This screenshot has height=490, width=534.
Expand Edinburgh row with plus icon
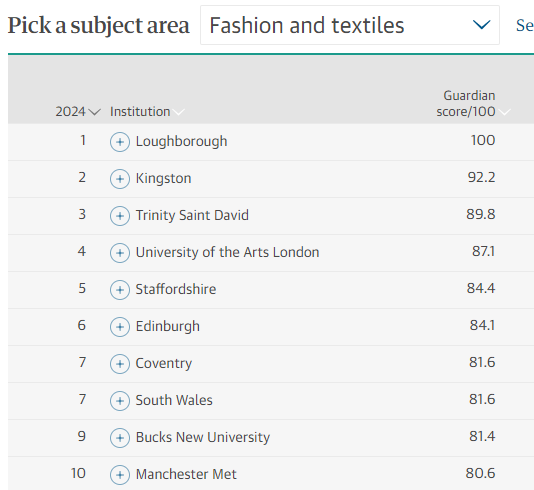pos(120,327)
